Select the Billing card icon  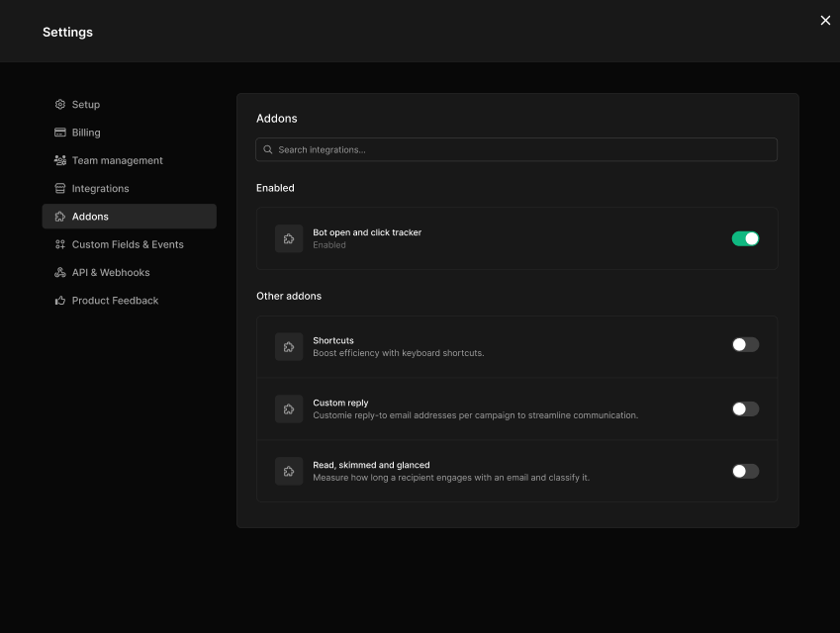[59, 132]
